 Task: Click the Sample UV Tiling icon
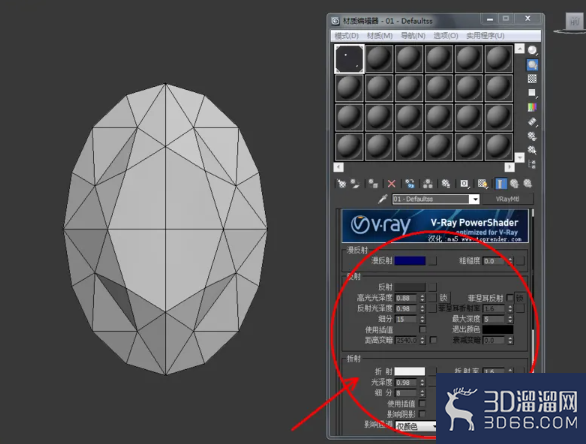[532, 93]
